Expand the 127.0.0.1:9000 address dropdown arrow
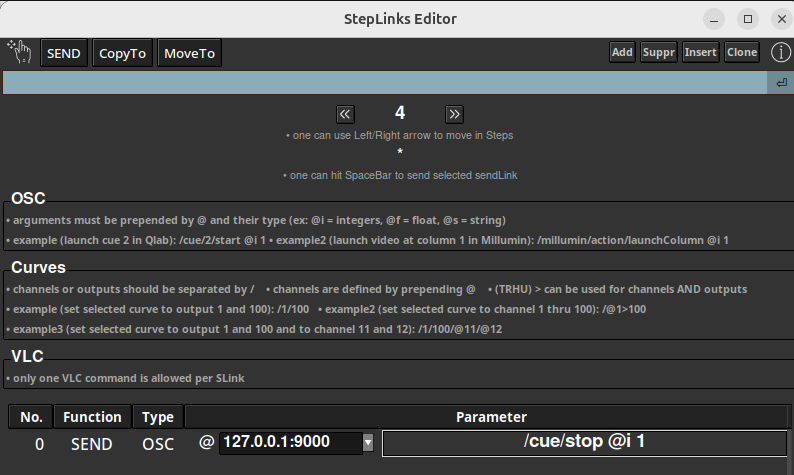Image resolution: width=794 pixels, height=475 pixels. pos(368,442)
